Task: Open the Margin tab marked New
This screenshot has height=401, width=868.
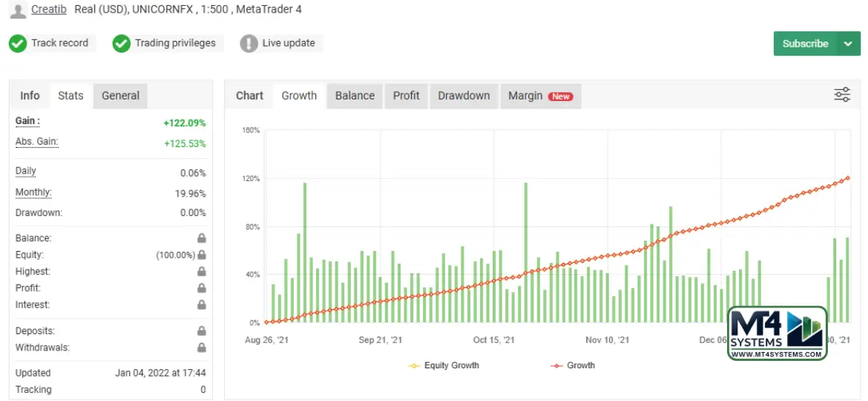Action: pyautogui.click(x=539, y=96)
